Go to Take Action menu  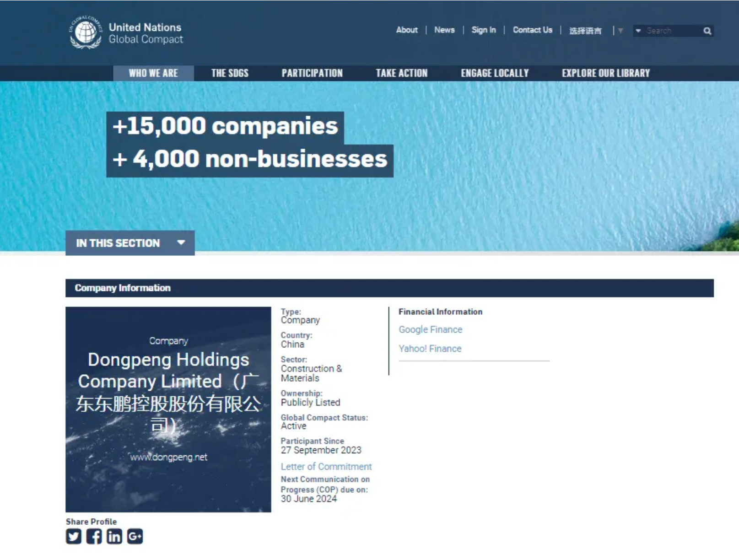point(401,73)
